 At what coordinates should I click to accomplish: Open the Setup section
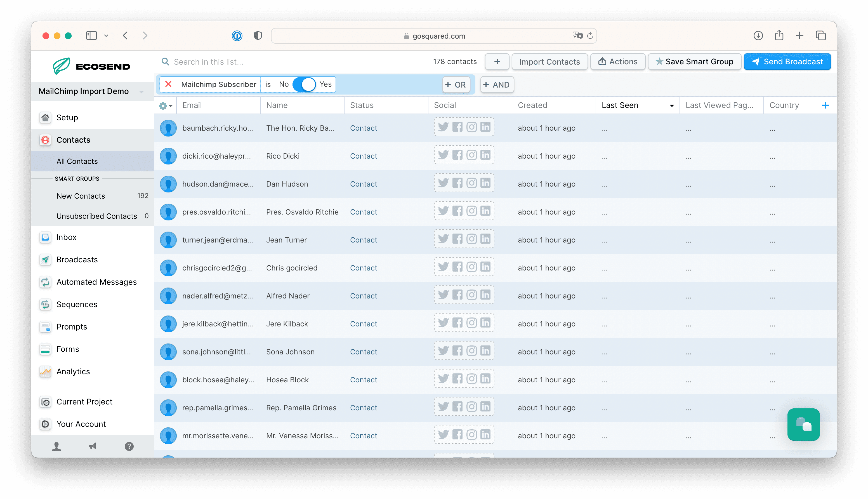93,117
